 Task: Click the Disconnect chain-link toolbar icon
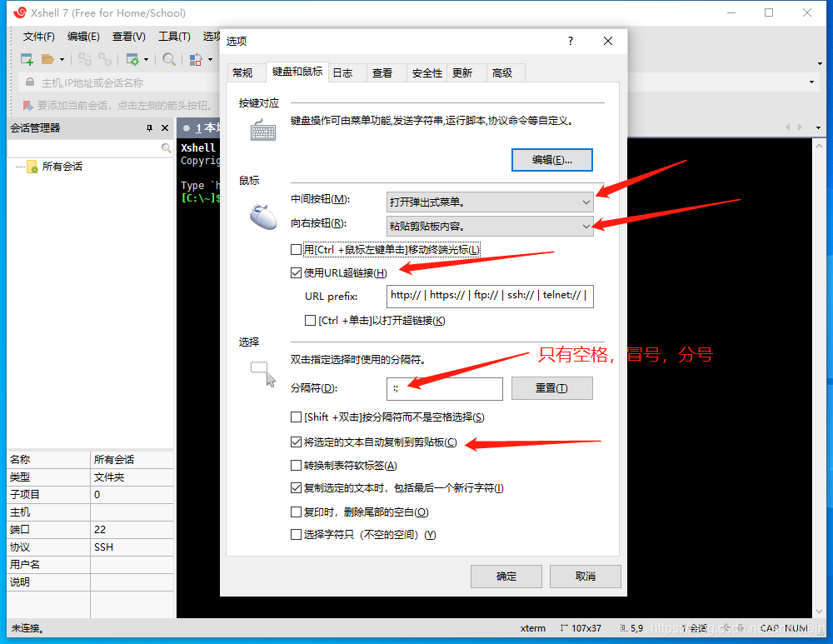105,59
